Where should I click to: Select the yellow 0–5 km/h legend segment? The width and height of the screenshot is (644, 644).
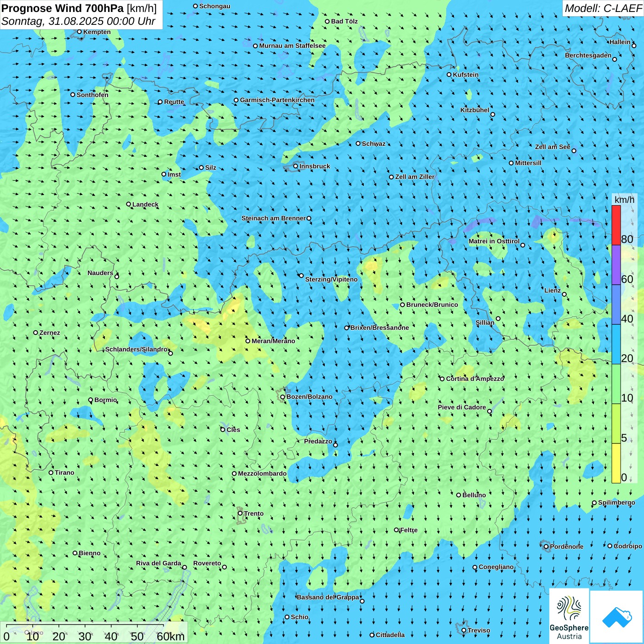pos(616,463)
